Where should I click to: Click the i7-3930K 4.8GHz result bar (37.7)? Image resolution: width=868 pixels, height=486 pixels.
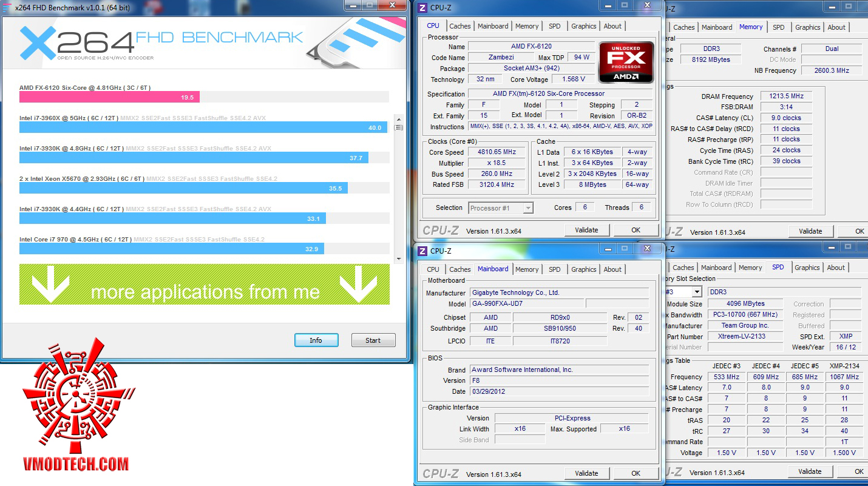[x=194, y=158]
